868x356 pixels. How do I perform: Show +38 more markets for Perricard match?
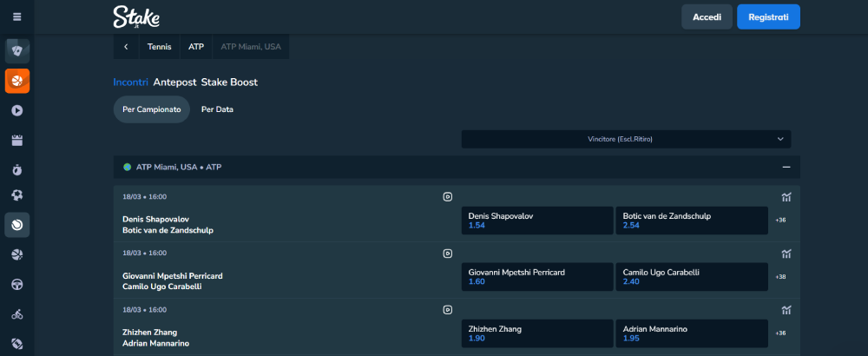pyautogui.click(x=780, y=277)
